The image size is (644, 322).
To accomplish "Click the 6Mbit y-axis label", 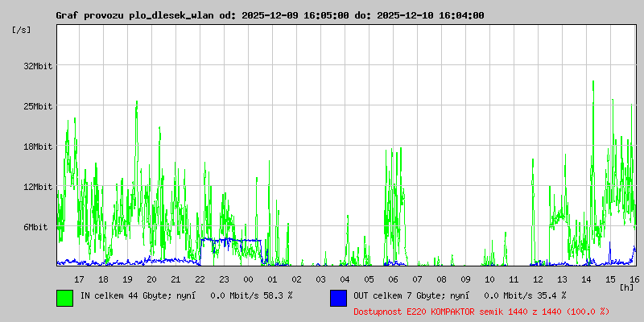I will [x=35, y=227].
